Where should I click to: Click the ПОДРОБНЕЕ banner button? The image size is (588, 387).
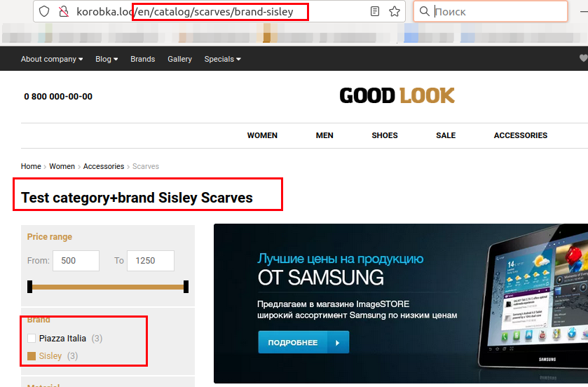[x=303, y=342]
